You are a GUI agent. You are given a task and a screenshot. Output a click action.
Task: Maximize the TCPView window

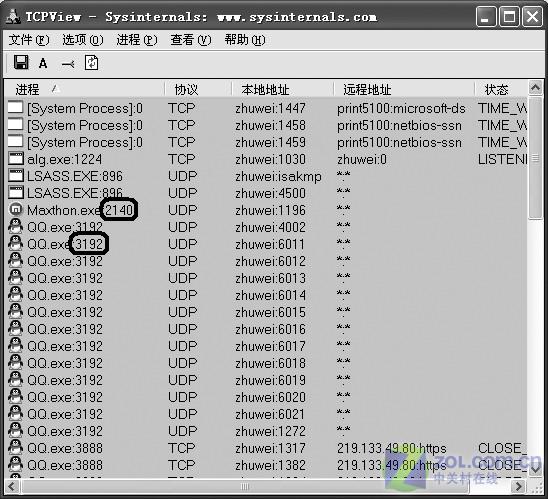pyautogui.click(x=509, y=17)
